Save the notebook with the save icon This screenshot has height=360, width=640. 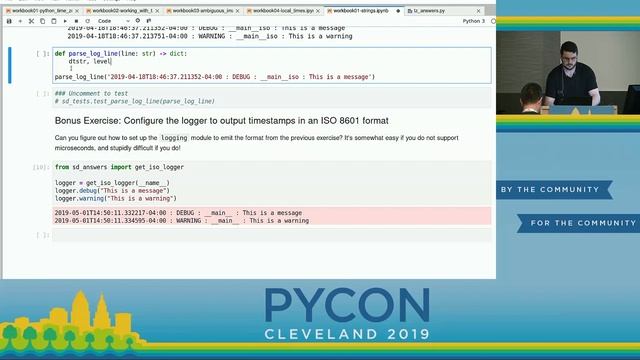(x=9, y=21)
